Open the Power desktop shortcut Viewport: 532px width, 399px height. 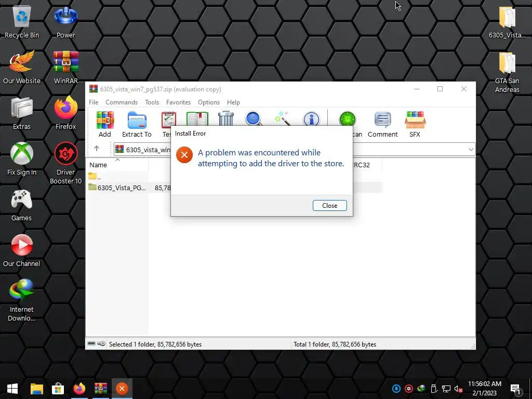[x=66, y=22]
